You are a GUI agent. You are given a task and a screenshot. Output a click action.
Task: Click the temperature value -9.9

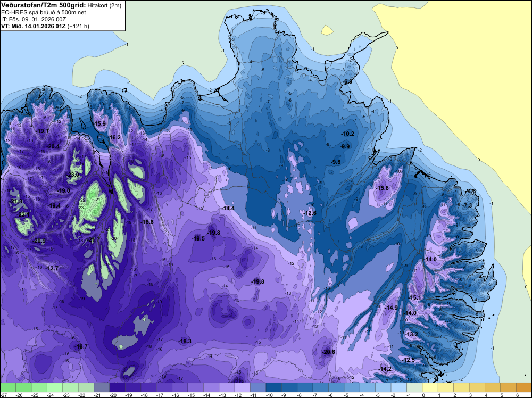point(345,146)
